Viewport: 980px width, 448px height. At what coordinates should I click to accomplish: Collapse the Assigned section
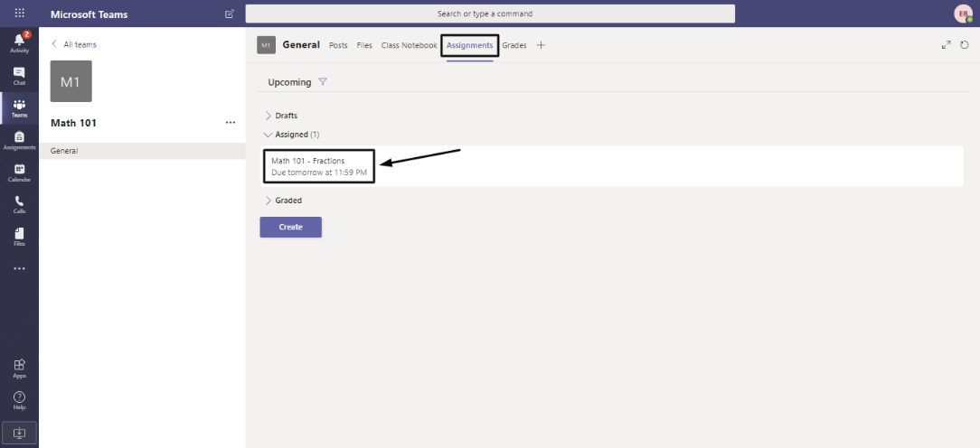[x=292, y=135]
